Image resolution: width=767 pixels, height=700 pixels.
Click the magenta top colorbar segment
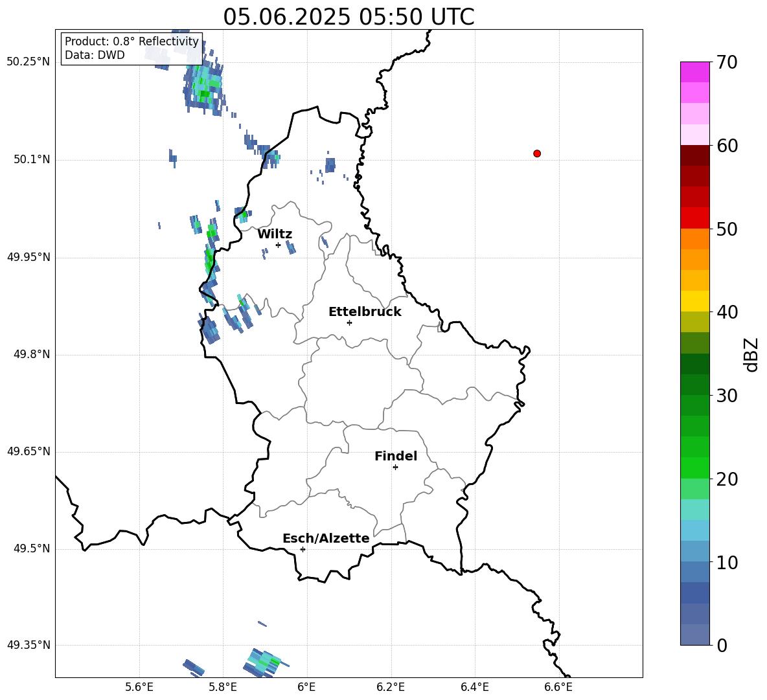click(694, 72)
